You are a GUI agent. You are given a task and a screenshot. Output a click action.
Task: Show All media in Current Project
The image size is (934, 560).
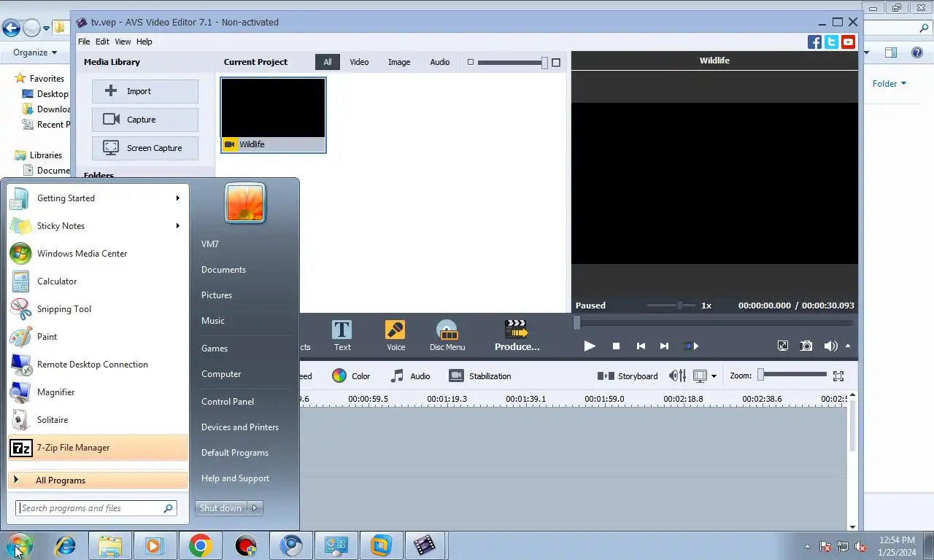click(x=328, y=62)
